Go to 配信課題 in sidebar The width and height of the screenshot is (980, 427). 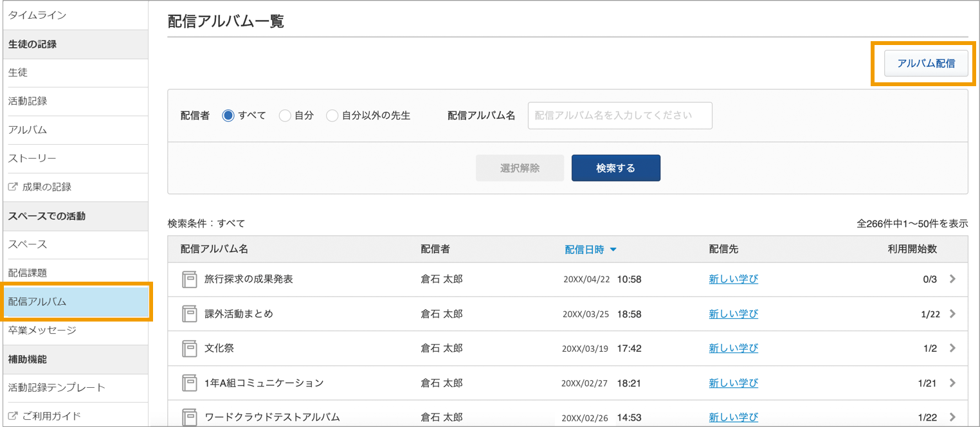coord(75,273)
